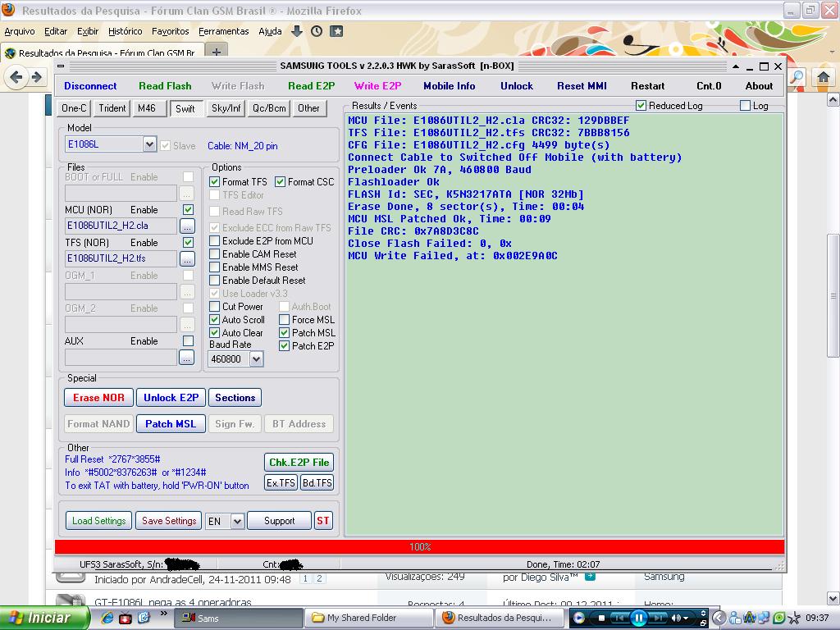Image resolution: width=840 pixels, height=630 pixels.
Task: Open the Firefox Histórico menu
Action: [x=126, y=32]
